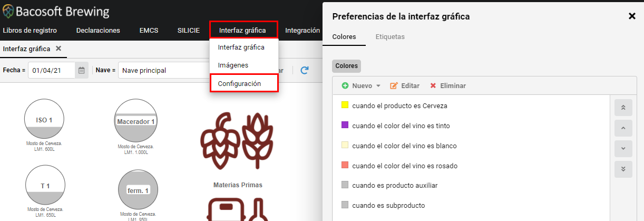Open the EMCS menu
Image resolution: width=644 pixels, height=221 pixels.
coord(149,31)
